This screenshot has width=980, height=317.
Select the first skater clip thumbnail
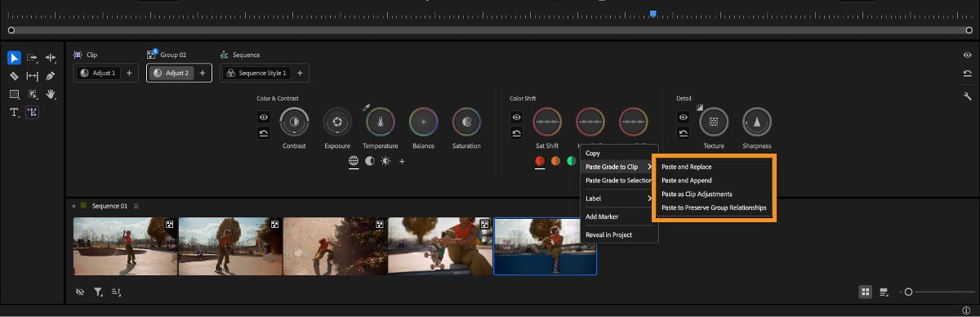pos(125,246)
